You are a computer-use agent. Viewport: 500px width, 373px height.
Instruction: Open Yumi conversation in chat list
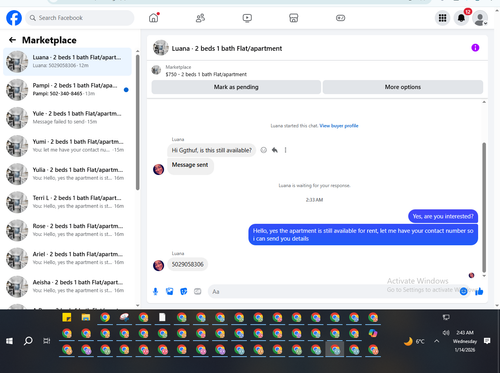[x=67, y=146]
